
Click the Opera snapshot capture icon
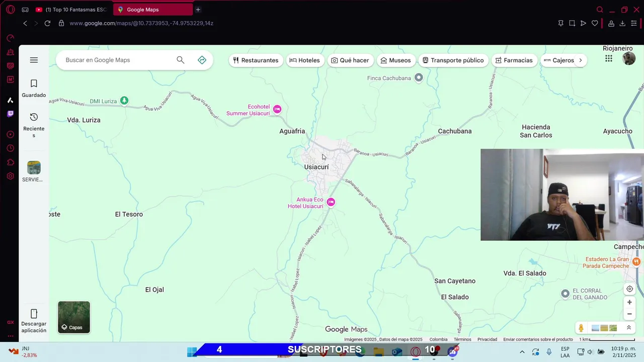[572, 23]
